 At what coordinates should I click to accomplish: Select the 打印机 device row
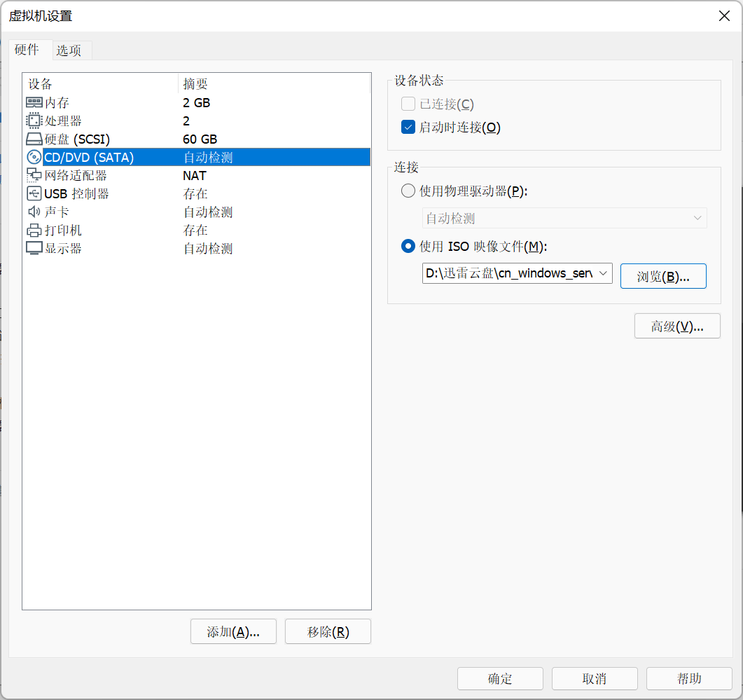click(197, 230)
